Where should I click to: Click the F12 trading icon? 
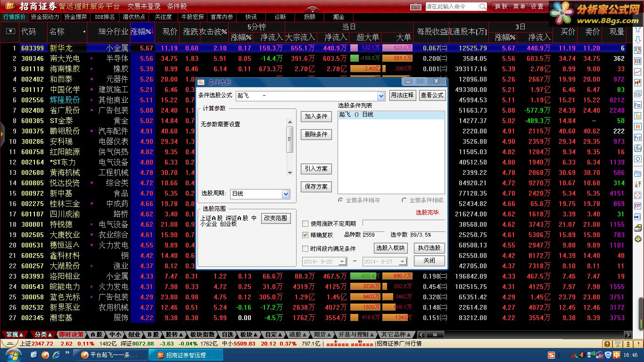click(x=638, y=138)
